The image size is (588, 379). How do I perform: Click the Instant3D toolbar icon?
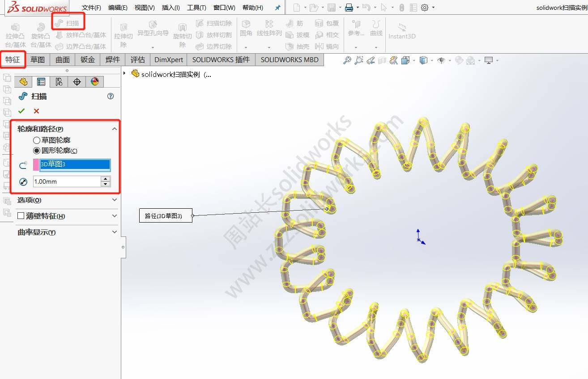(402, 30)
